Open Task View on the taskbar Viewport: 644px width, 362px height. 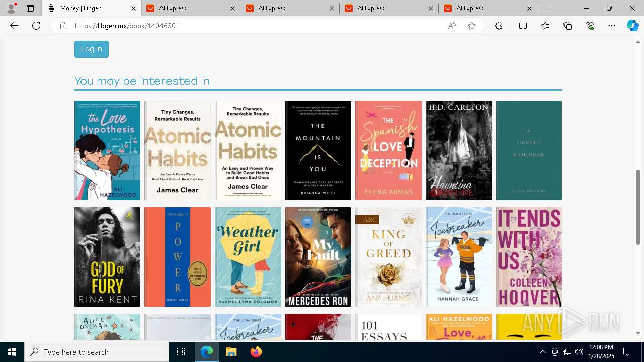click(181, 352)
